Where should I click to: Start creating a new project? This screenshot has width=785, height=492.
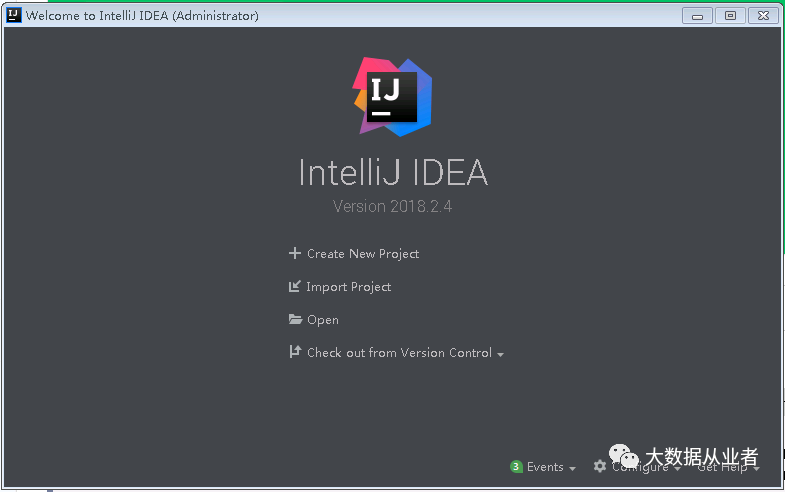[x=363, y=254]
